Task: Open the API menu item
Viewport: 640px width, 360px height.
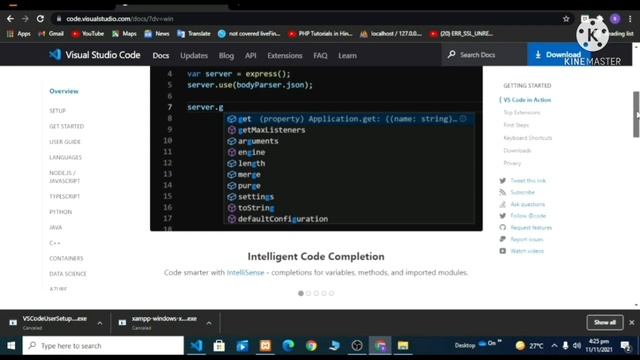Action: tap(251, 56)
